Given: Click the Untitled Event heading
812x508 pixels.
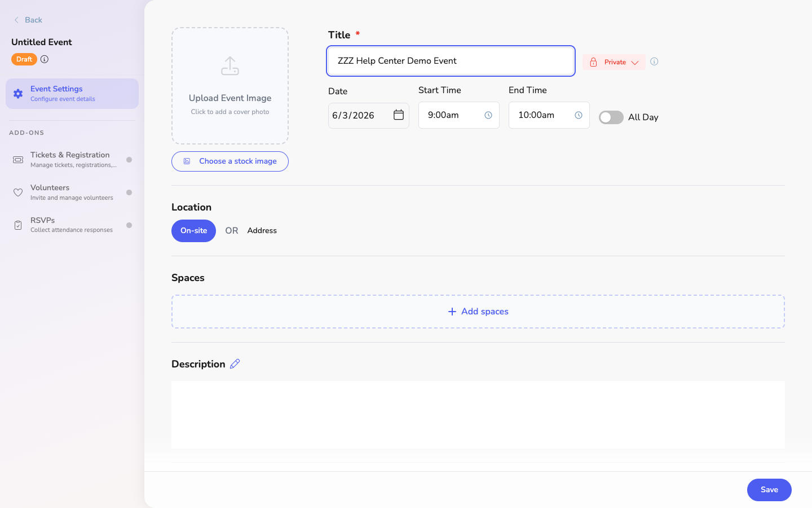Looking at the screenshot, I should coord(42,42).
